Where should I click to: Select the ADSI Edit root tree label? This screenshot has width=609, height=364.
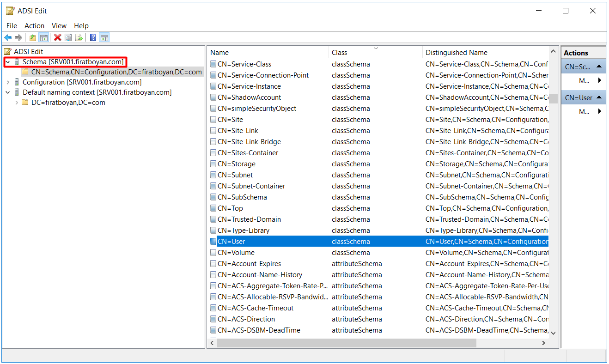(29, 52)
